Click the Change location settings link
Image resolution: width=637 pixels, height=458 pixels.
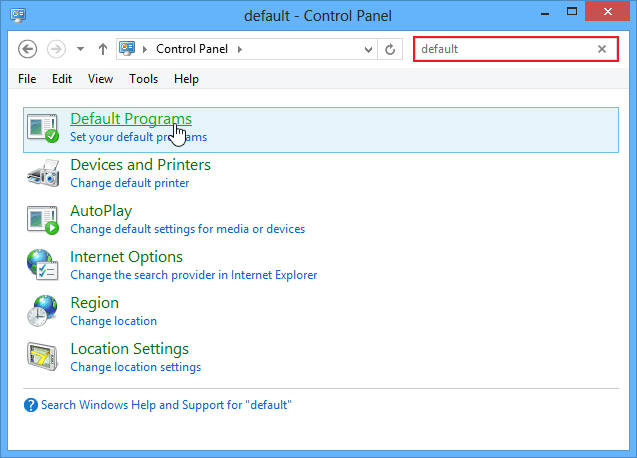click(136, 367)
